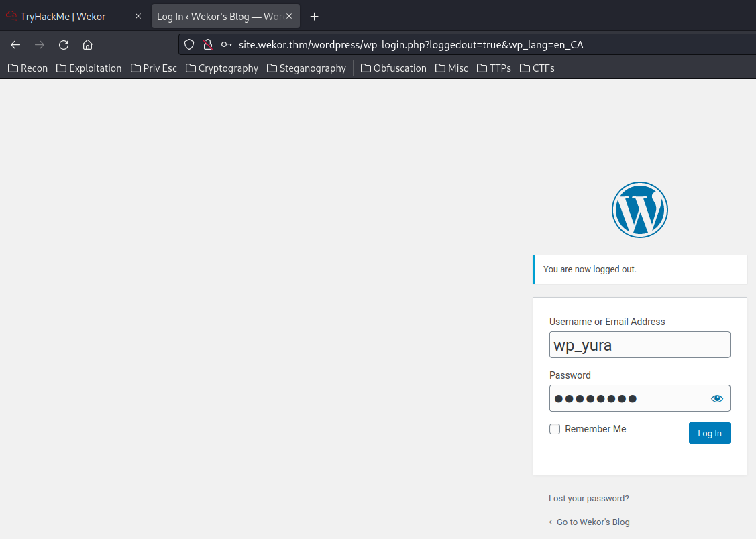Image resolution: width=756 pixels, height=539 pixels.
Task: Open the browser home page
Action: [87, 45]
